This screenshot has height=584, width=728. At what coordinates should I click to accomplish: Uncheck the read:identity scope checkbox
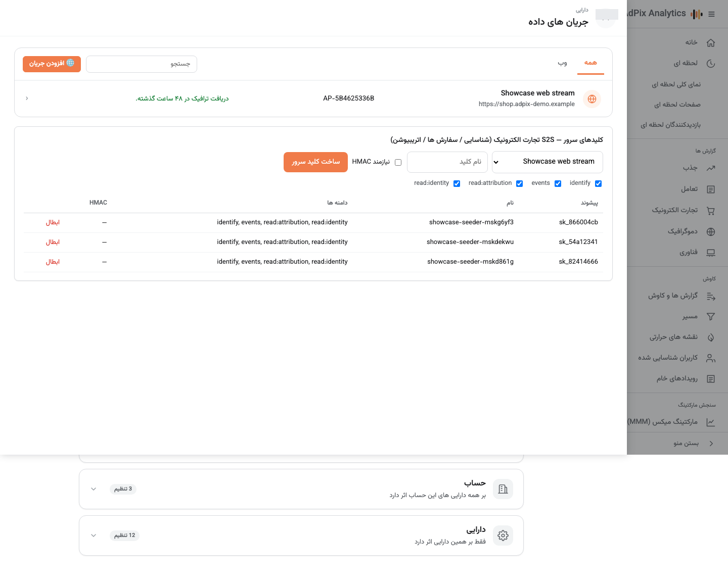coord(457,183)
